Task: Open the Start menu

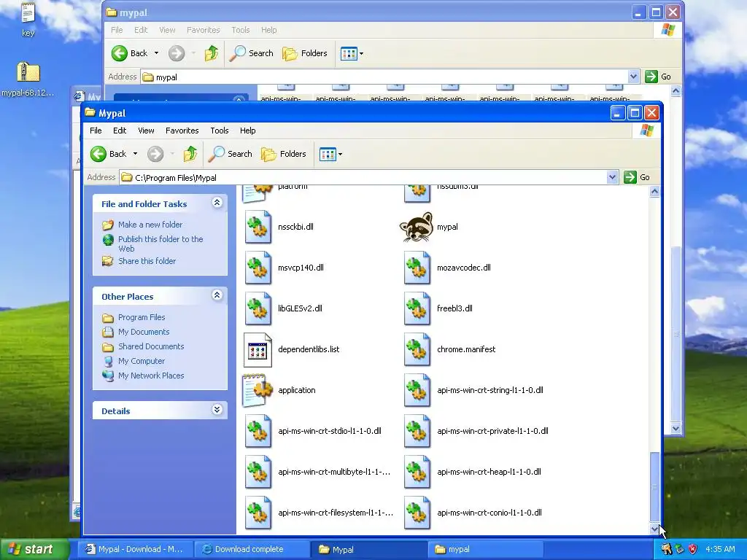Action: tap(34, 549)
